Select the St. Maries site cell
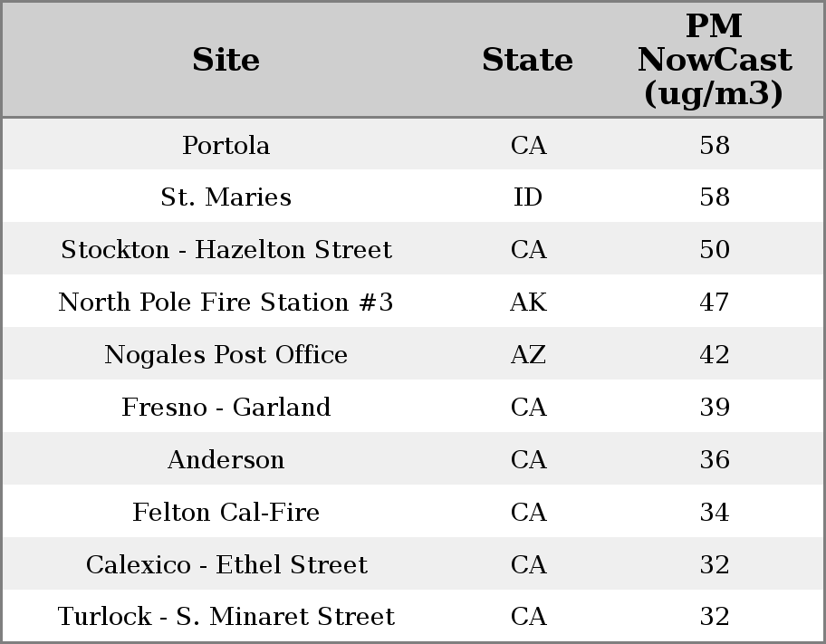This screenshot has width=826, height=644. pos(226,197)
